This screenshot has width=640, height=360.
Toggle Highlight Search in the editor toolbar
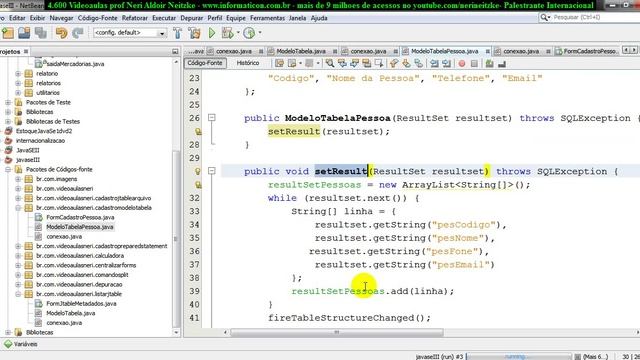[x=367, y=64]
